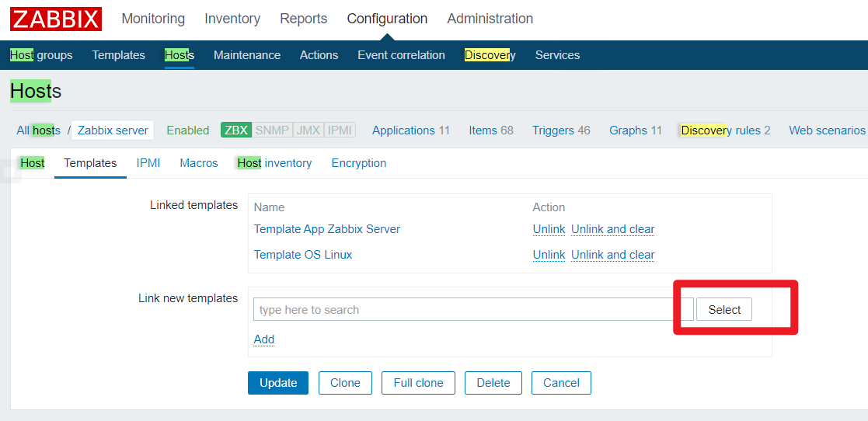Unlink and clear Template OS Linux

(x=612, y=255)
